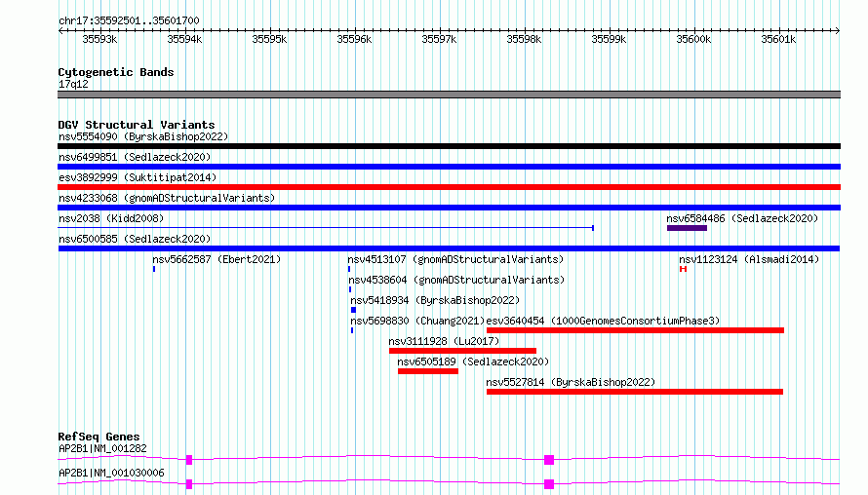Click first exon box of AP2B1|NM_001282
This screenshot has height=495, width=868.
click(189, 460)
